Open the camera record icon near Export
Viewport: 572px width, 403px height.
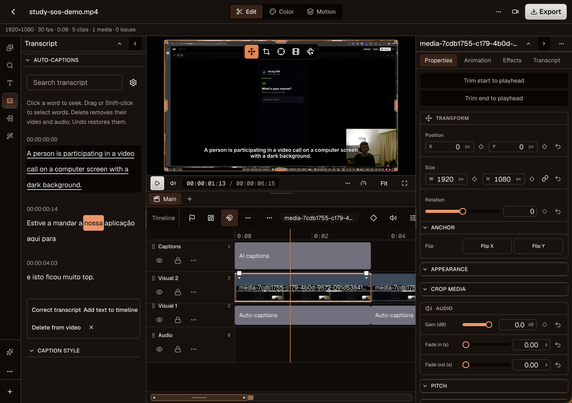(x=515, y=12)
